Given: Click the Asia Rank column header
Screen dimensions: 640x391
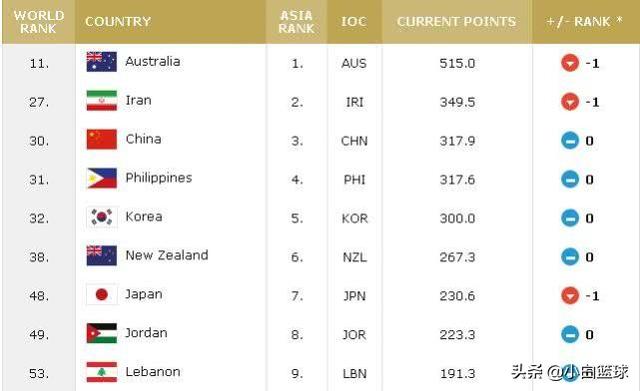Looking at the screenshot, I should point(297,22).
